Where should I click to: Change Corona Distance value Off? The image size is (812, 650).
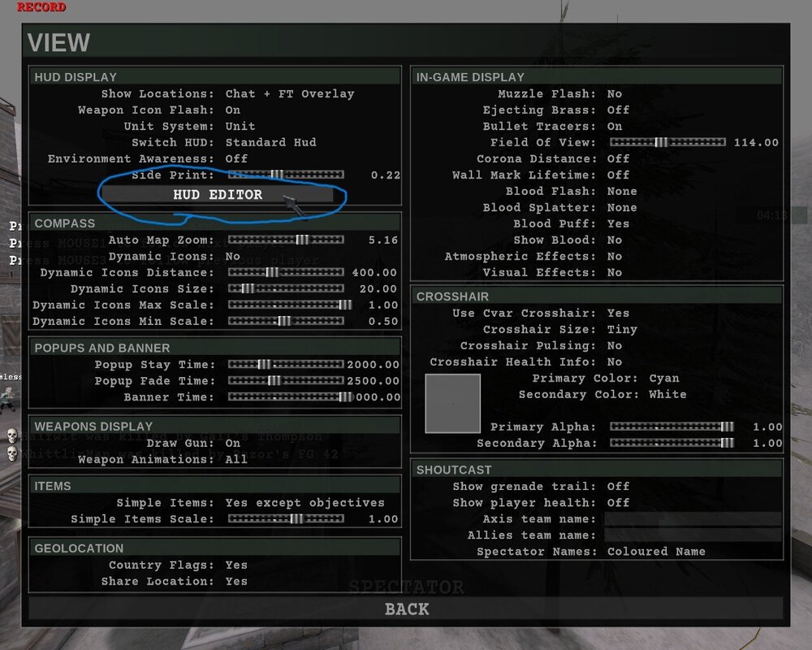618,158
